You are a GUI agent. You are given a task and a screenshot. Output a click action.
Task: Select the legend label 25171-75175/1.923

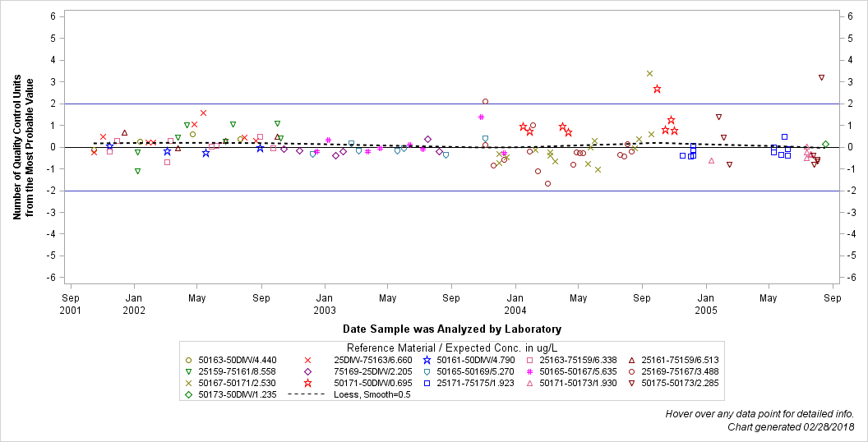coord(476,384)
